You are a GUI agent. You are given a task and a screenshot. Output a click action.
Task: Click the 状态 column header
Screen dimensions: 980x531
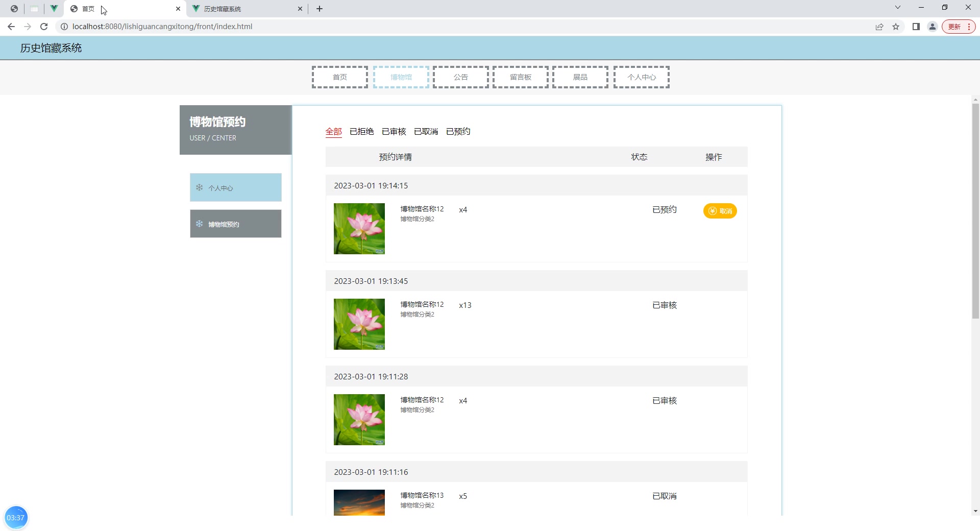(639, 157)
